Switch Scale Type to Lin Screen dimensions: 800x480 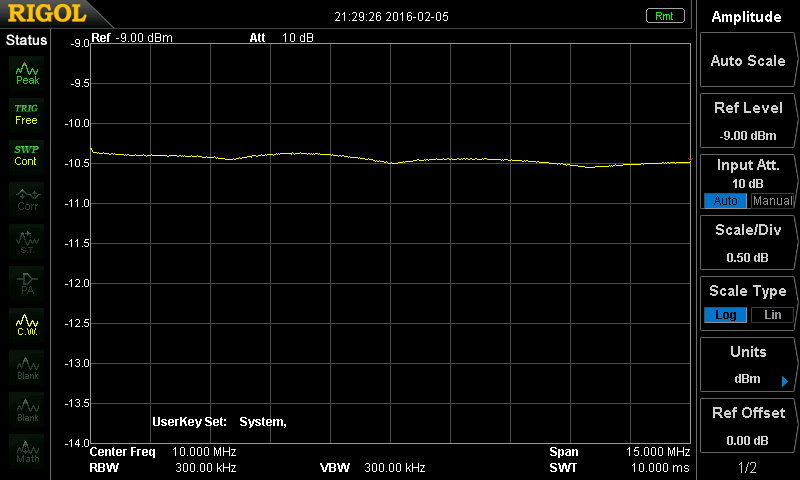pyautogui.click(x=771, y=315)
